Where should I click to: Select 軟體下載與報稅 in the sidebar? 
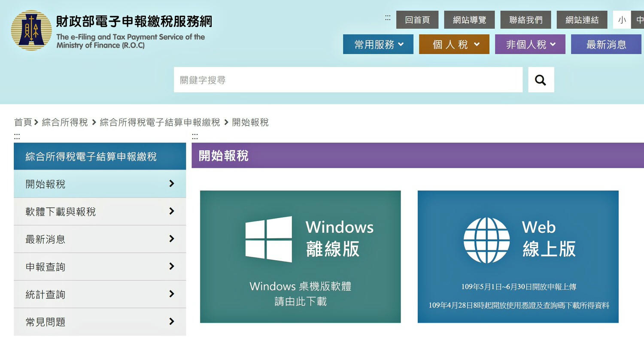pyautogui.click(x=100, y=212)
